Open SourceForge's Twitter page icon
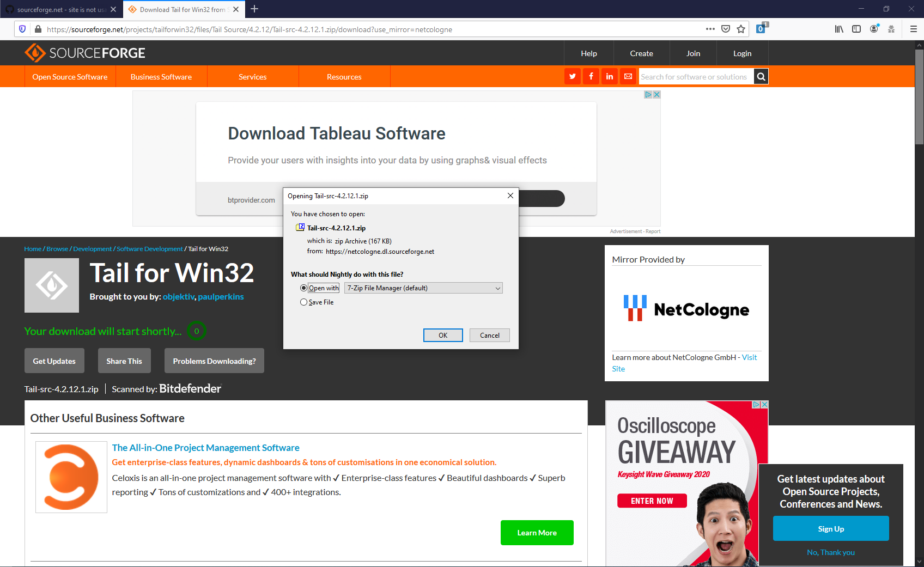Screen dimensions: 924x567 click(572, 76)
